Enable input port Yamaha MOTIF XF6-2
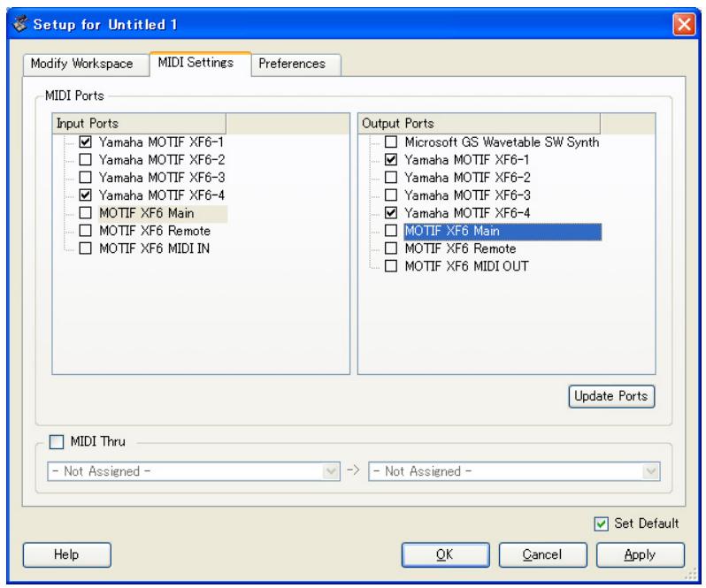The image size is (706, 588). (x=85, y=160)
